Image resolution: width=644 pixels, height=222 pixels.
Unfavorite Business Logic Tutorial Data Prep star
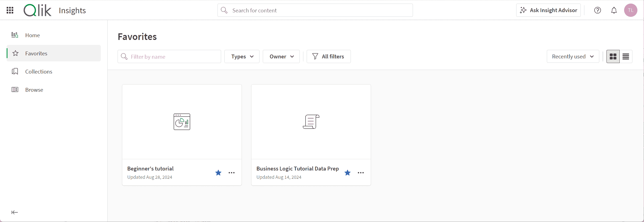pyautogui.click(x=347, y=173)
